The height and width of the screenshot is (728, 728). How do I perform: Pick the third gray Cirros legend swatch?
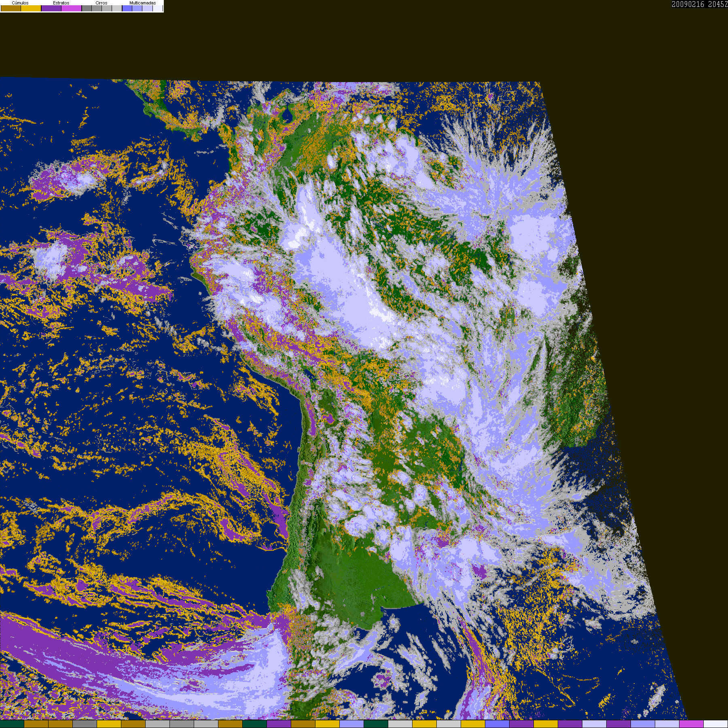coord(107,8)
